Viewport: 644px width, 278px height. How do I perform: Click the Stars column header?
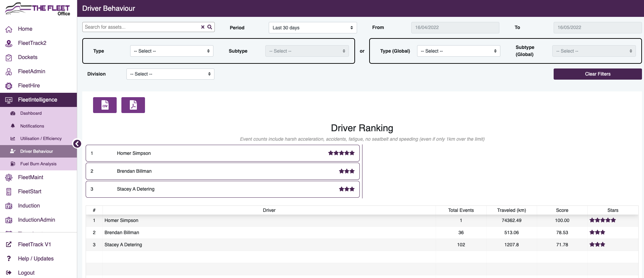pyautogui.click(x=613, y=210)
